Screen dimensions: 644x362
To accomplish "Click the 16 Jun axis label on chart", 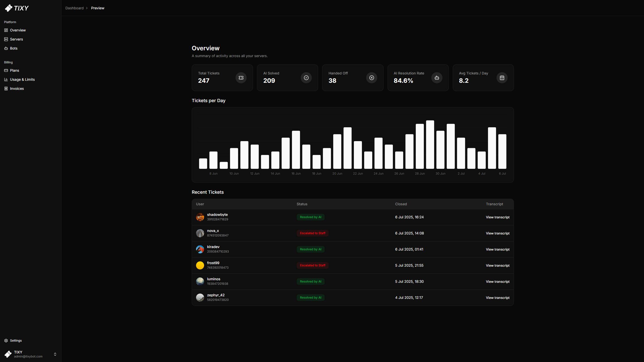I will click(296, 174).
